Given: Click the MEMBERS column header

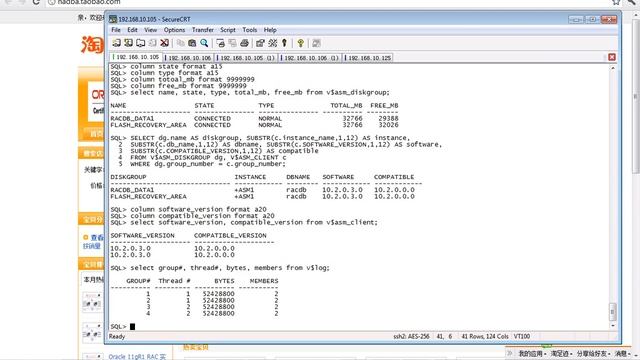Looking at the screenshot, I should pyautogui.click(x=264, y=281).
